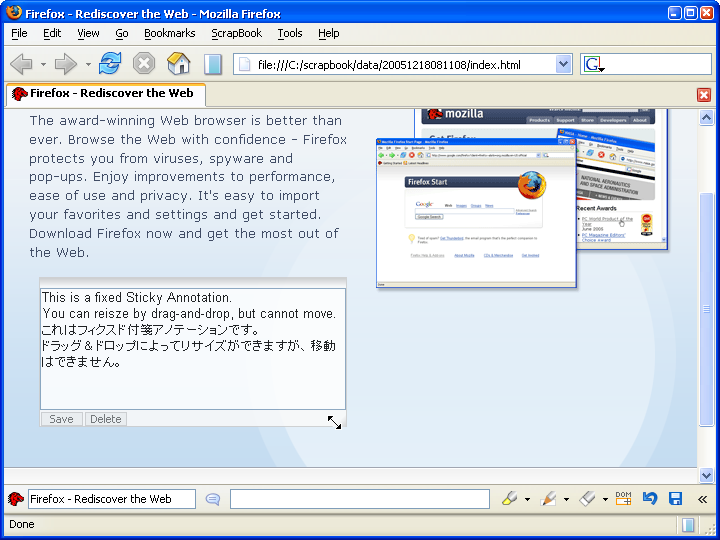Click the ScrapBook highlighter pen icon
The image size is (720, 540).
(x=510, y=498)
